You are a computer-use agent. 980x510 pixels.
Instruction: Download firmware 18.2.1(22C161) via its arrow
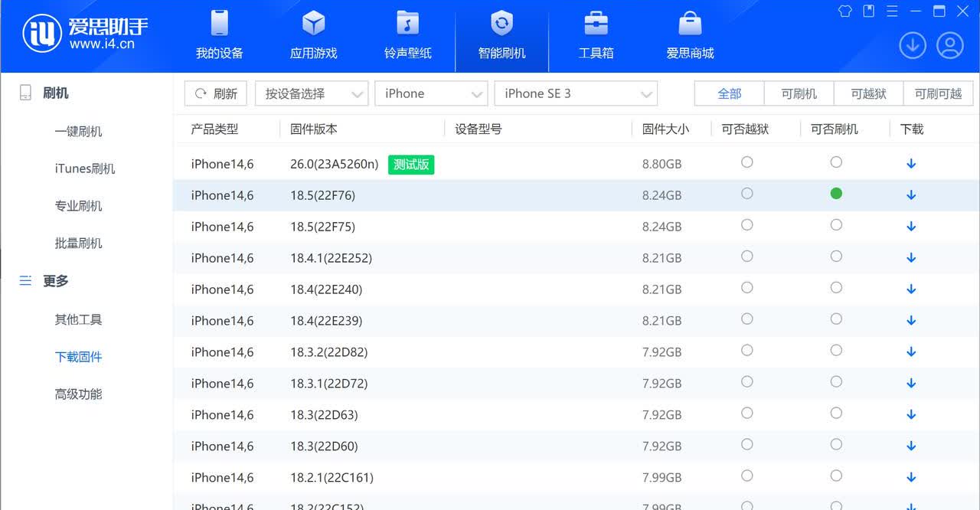tap(911, 478)
